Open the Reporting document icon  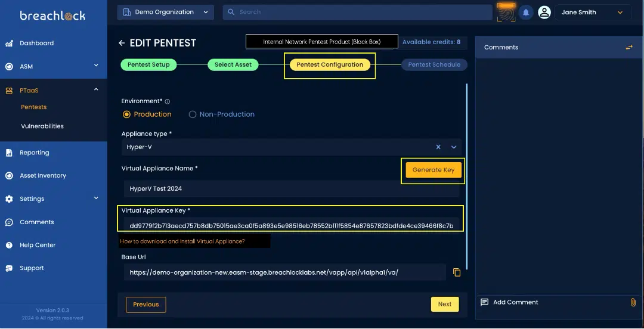tap(9, 153)
